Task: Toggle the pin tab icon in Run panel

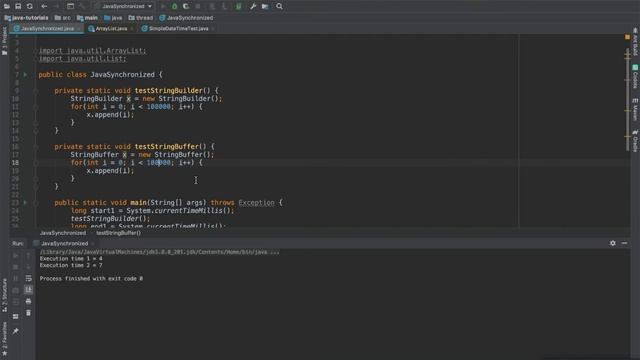Action: coord(16,331)
